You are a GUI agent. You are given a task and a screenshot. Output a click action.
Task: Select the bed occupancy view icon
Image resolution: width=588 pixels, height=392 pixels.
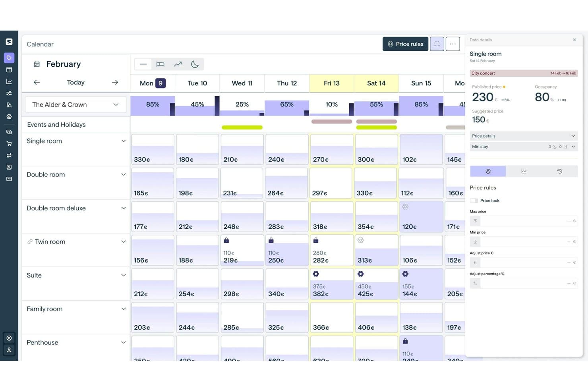[x=161, y=64]
